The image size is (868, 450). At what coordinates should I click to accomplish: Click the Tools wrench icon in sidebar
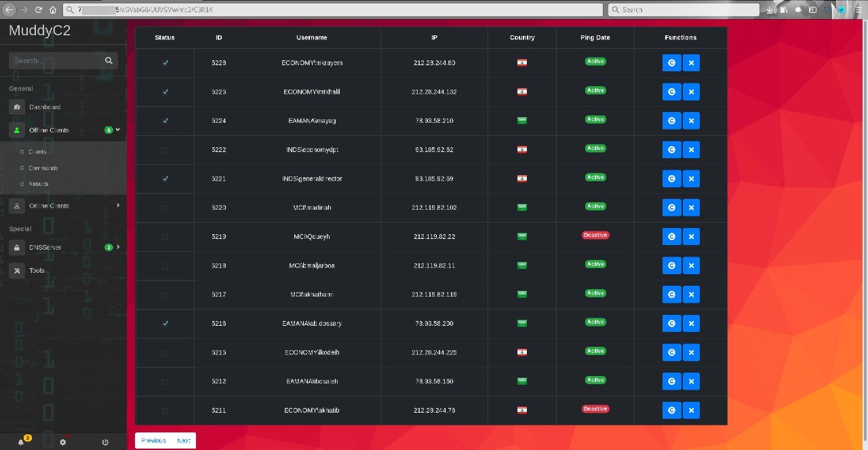(17, 270)
